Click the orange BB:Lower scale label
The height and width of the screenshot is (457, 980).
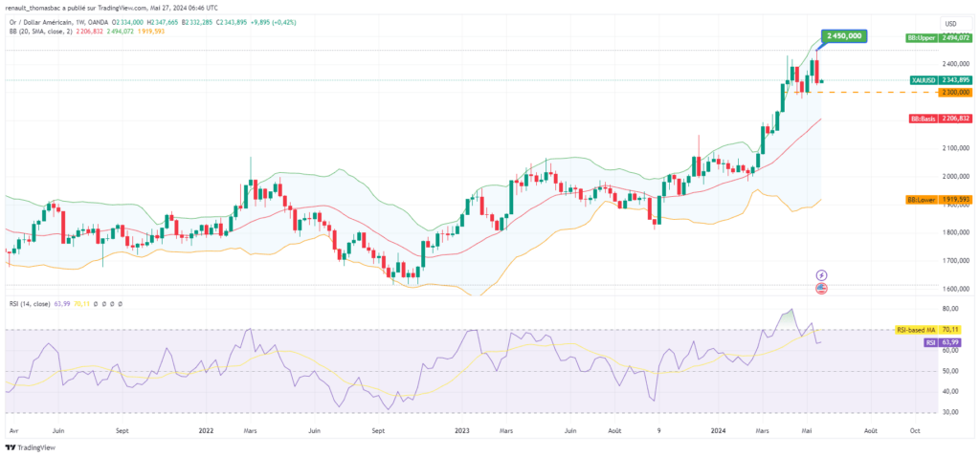(x=941, y=199)
